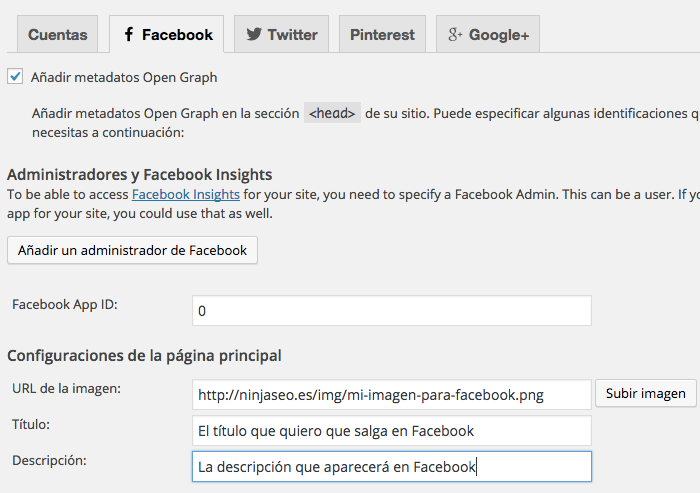Click the URL de la imagen field
Image resolution: width=700 pixels, height=493 pixels.
391,395
